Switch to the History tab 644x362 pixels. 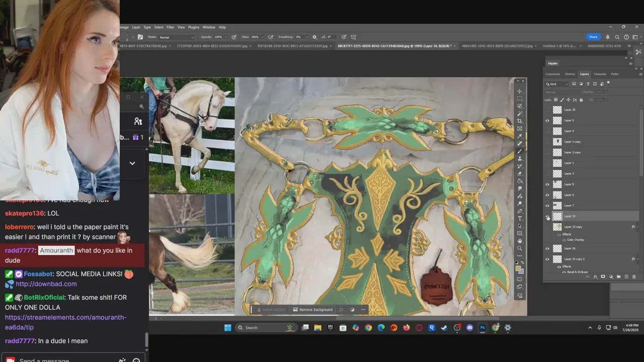pyautogui.click(x=570, y=74)
